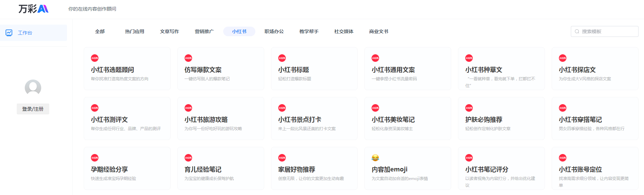This screenshot has width=644, height=195.
Task: Click the 万彩AI logo
Action: pos(33,9)
